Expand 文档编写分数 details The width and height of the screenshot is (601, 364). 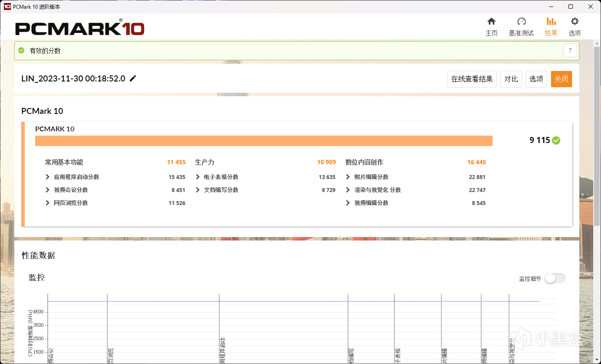[198, 190]
